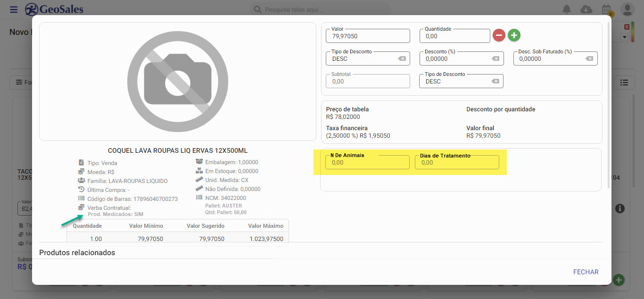
Task: Click the N De Animais input field
Action: pyautogui.click(x=367, y=162)
